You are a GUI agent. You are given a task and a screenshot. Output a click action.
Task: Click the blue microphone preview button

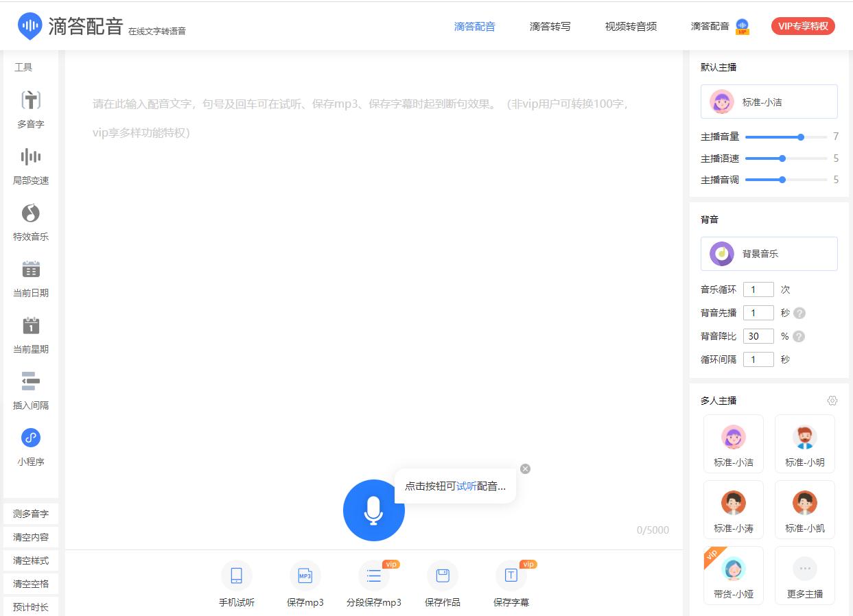coord(373,510)
